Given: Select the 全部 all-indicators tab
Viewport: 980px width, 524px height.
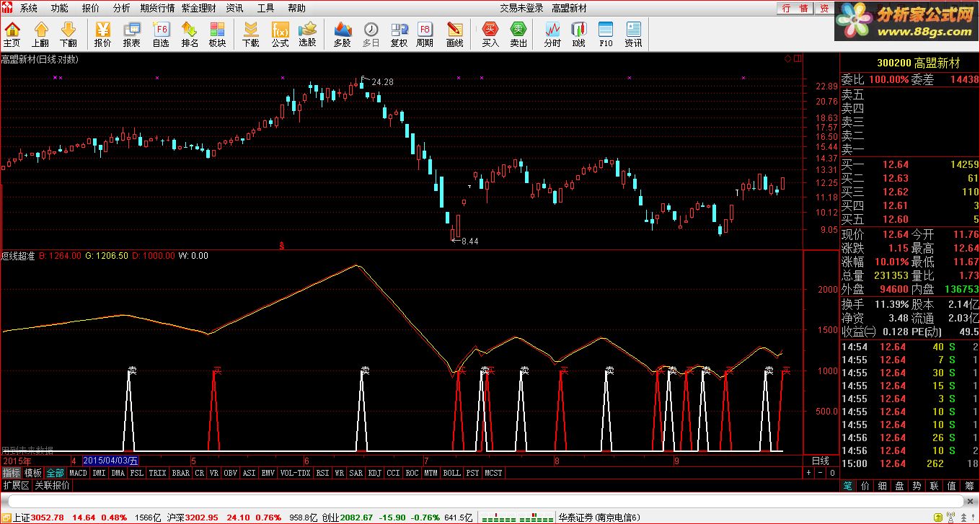Looking at the screenshot, I should coord(56,473).
